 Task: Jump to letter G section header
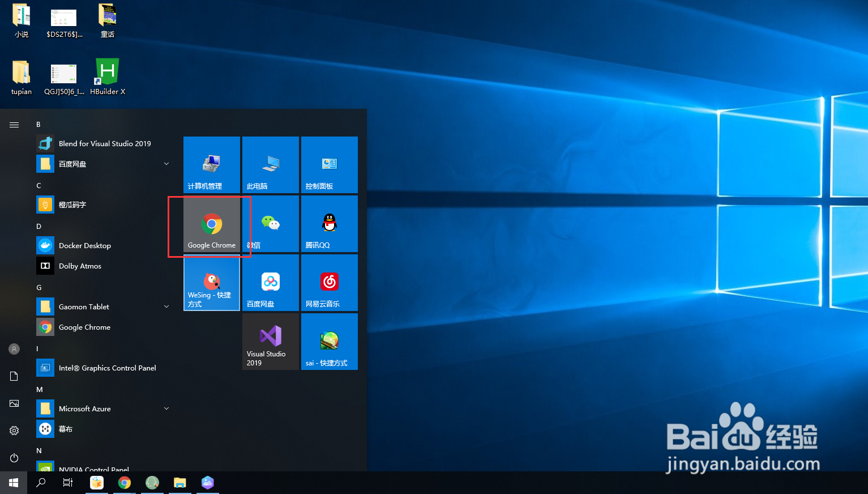pyautogui.click(x=39, y=288)
